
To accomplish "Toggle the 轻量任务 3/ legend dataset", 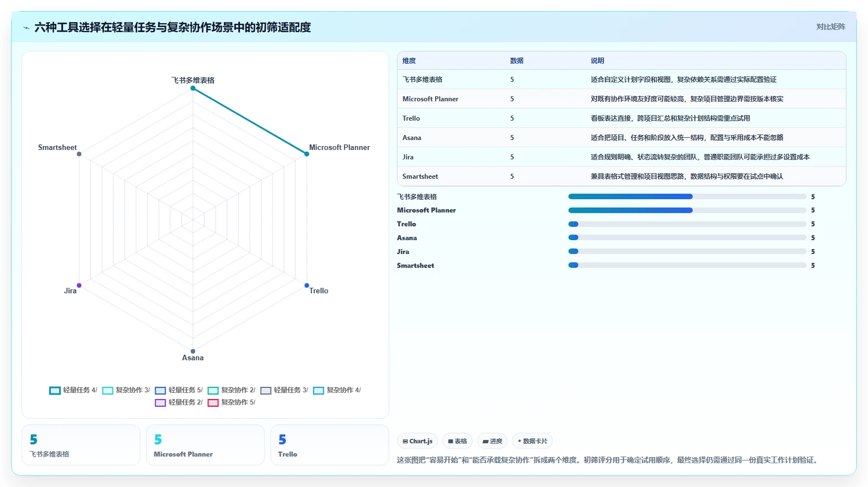I will [284, 390].
